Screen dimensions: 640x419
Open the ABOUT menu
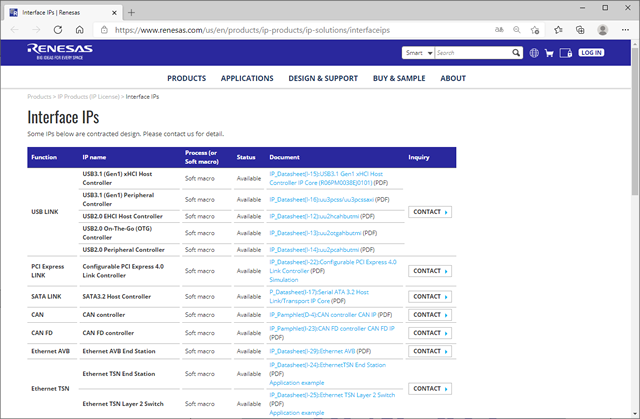point(453,78)
